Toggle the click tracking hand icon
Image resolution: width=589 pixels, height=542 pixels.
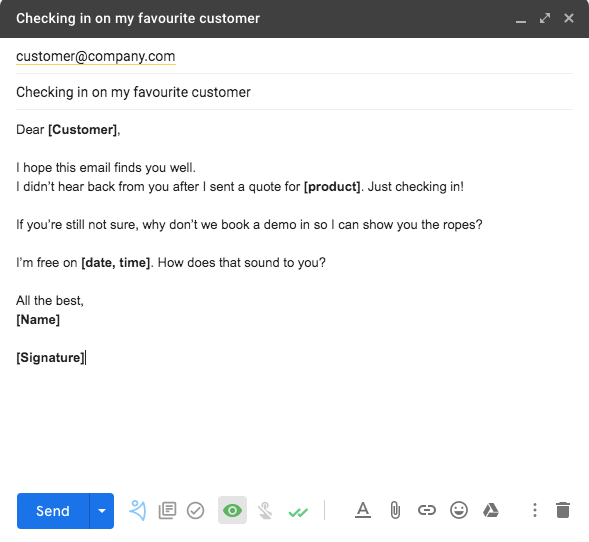pos(265,510)
